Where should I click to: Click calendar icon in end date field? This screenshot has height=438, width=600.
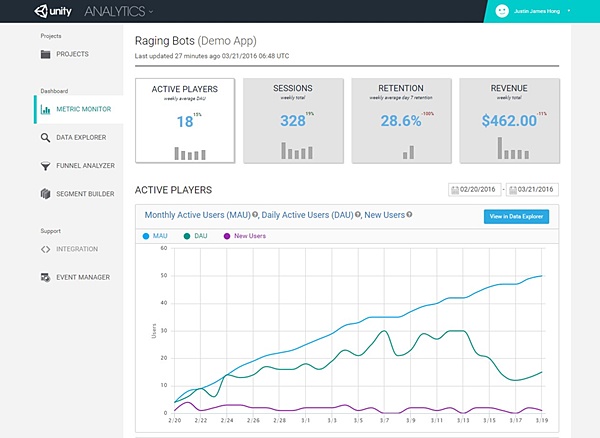(513, 190)
